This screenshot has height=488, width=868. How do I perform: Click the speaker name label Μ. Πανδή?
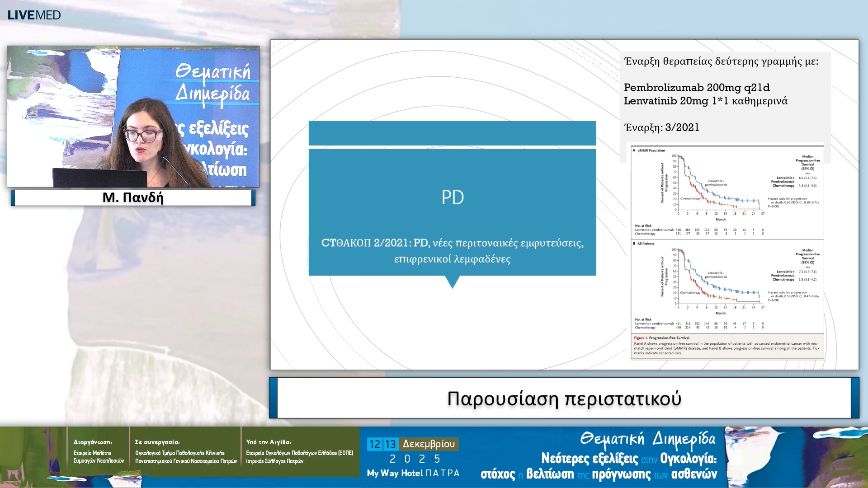[133, 197]
